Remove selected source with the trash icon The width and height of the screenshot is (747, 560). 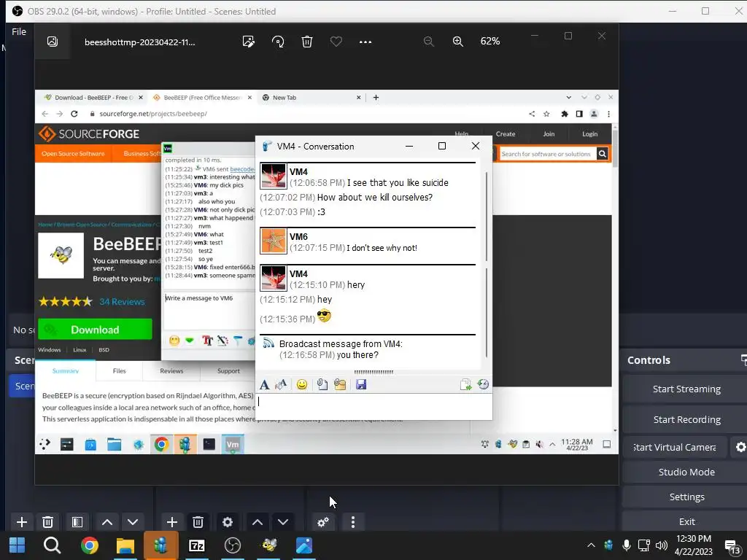click(198, 522)
